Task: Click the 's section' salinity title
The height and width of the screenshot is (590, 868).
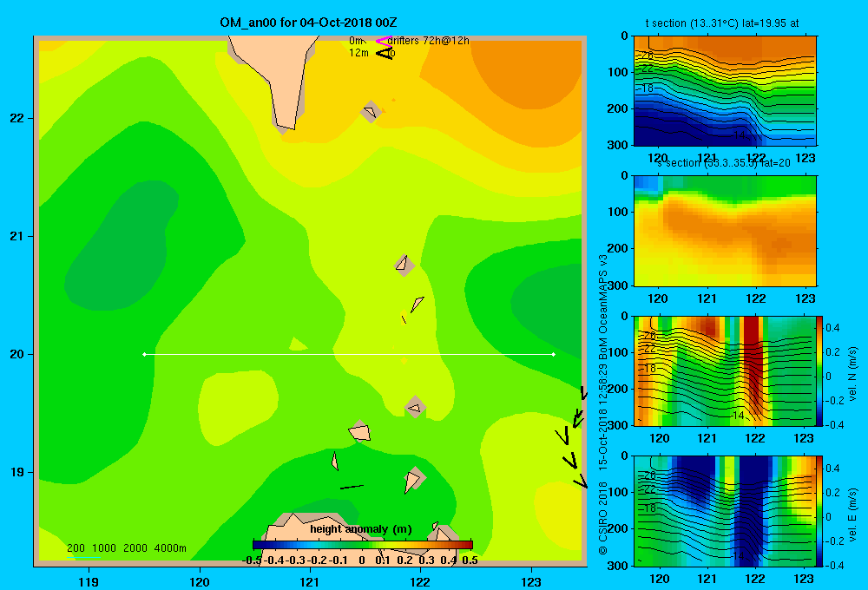Action: pos(723,163)
